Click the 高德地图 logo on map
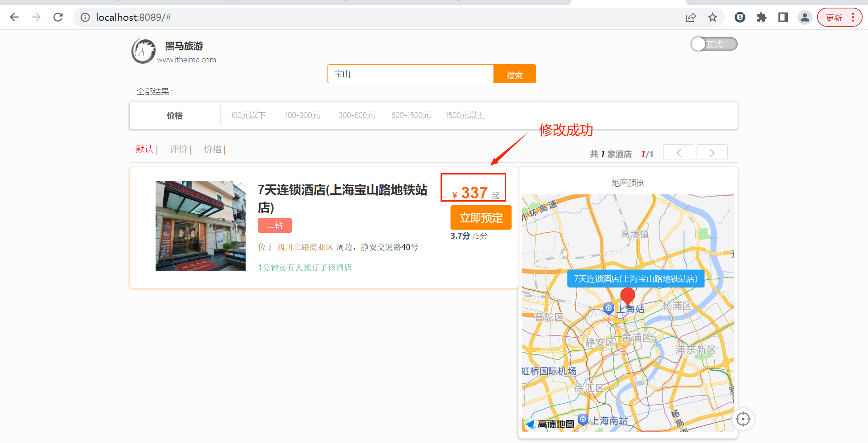This screenshot has width=868, height=443. [x=550, y=424]
